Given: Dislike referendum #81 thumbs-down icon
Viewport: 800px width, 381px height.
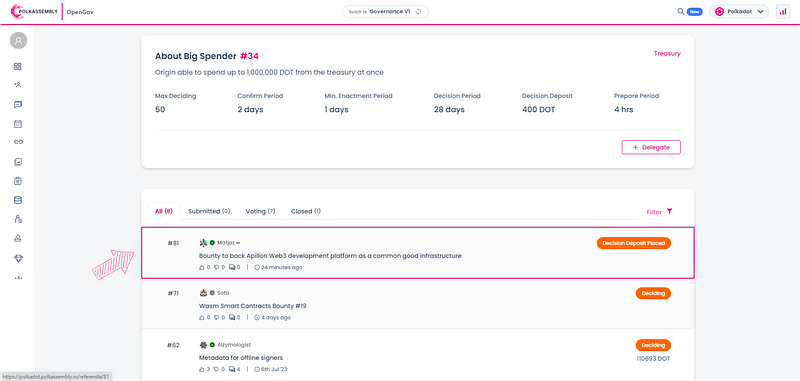Looking at the screenshot, I should tap(216, 267).
